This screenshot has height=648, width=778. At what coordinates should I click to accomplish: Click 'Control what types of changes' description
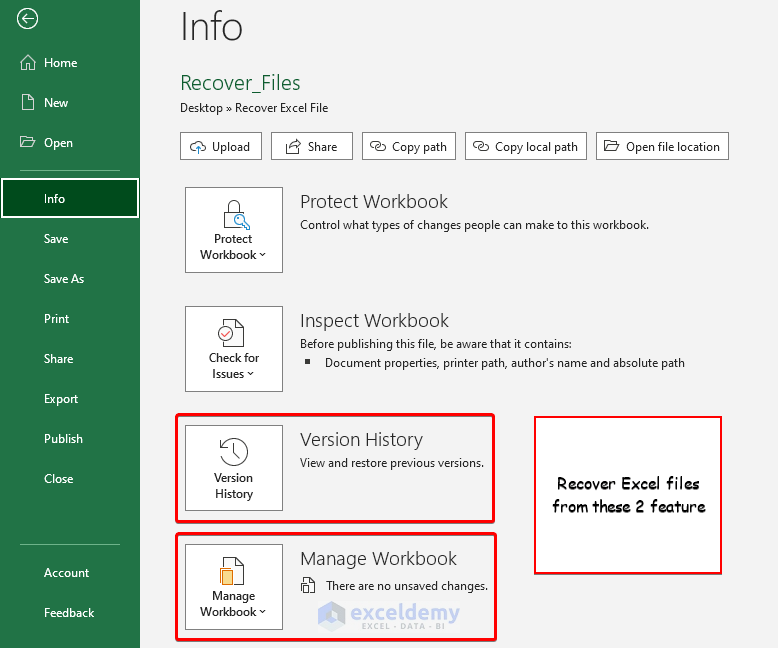tap(474, 225)
